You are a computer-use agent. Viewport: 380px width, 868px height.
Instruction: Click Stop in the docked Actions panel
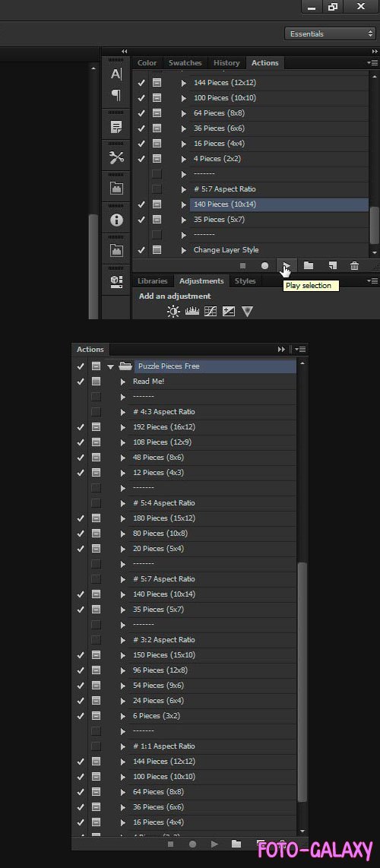[x=242, y=266]
